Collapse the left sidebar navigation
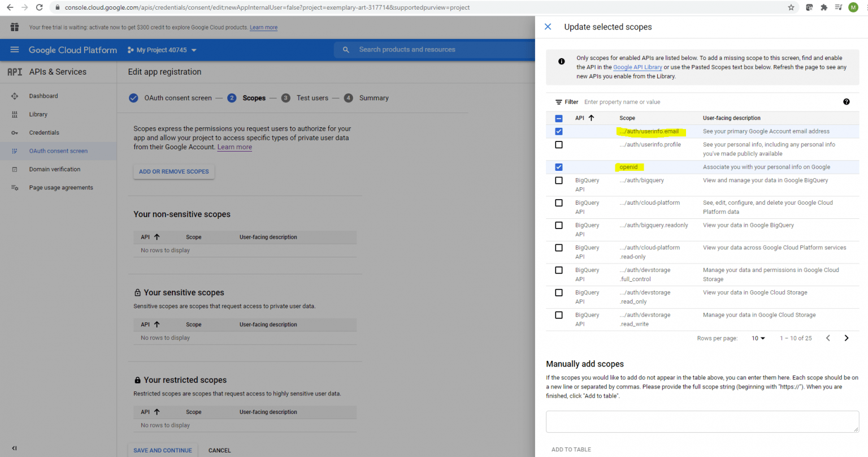 click(14, 448)
